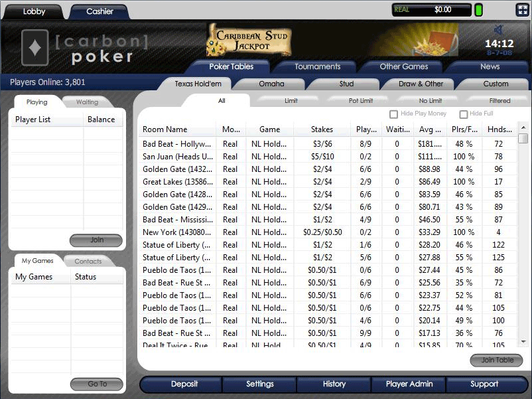Open Support from the bottom bar
This screenshot has width=532, height=399.
(x=484, y=384)
